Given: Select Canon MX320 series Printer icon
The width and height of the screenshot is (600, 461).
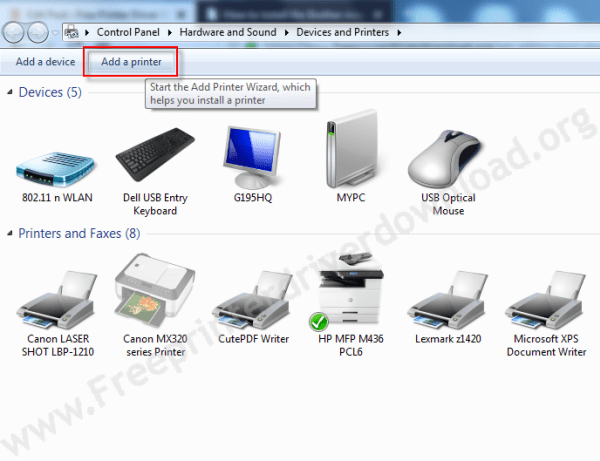Looking at the screenshot, I should pos(155,290).
